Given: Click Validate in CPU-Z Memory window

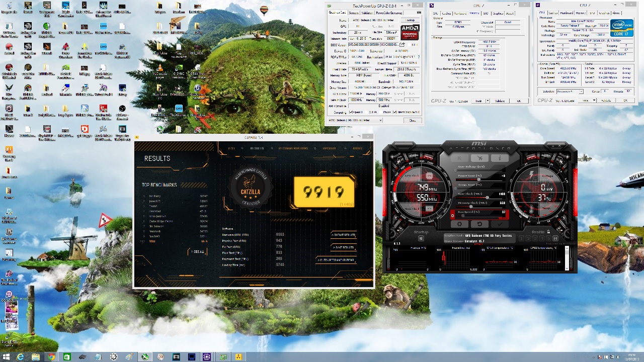Looking at the screenshot, I should pyautogui.click(x=500, y=101).
